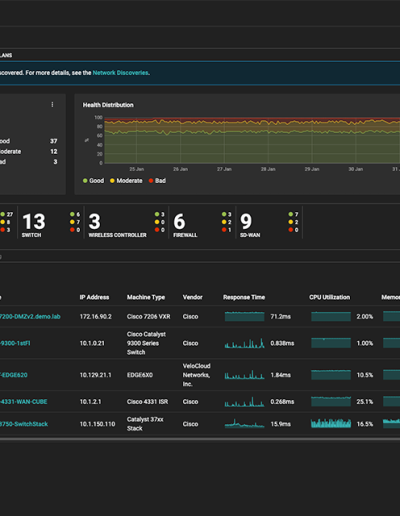
Task: Open the health summary card options menu
Action: click(52, 105)
